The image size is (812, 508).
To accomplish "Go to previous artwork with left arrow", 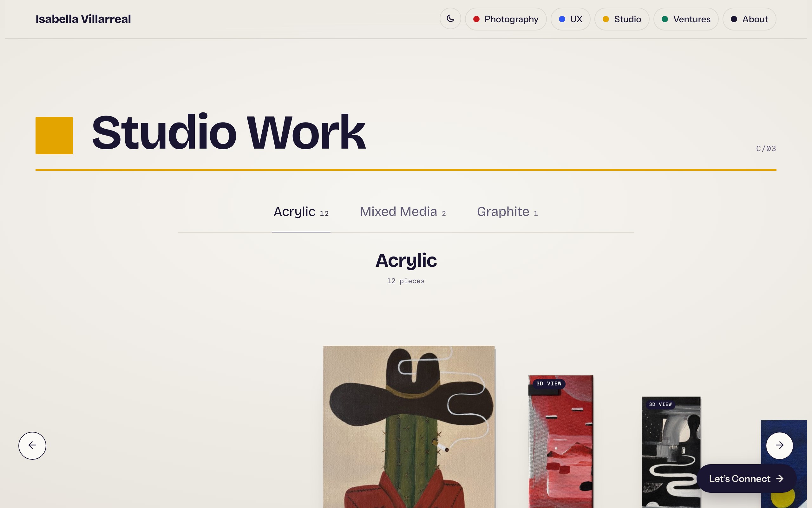I will tap(32, 445).
